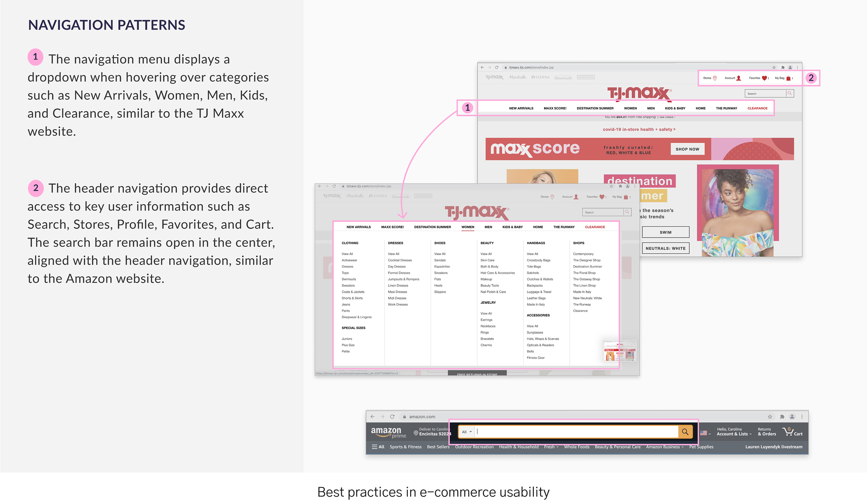Click the Favorites heart icon
The image size is (867, 504).
coord(764,78)
